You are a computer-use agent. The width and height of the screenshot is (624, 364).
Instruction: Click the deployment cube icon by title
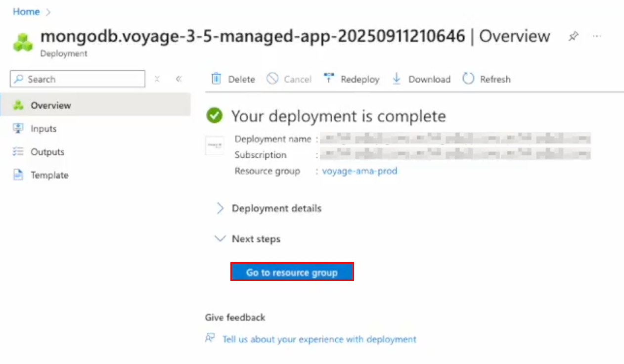[x=23, y=43]
